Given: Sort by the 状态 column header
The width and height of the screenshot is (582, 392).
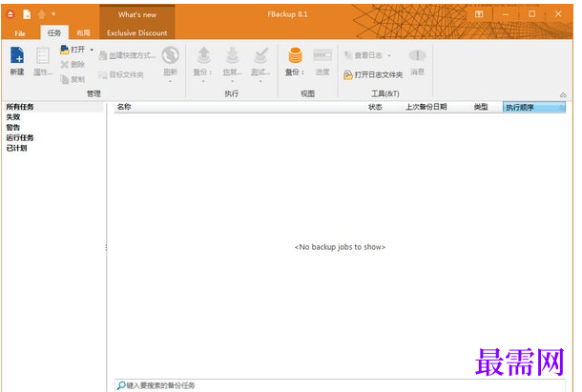Looking at the screenshot, I should tap(375, 107).
